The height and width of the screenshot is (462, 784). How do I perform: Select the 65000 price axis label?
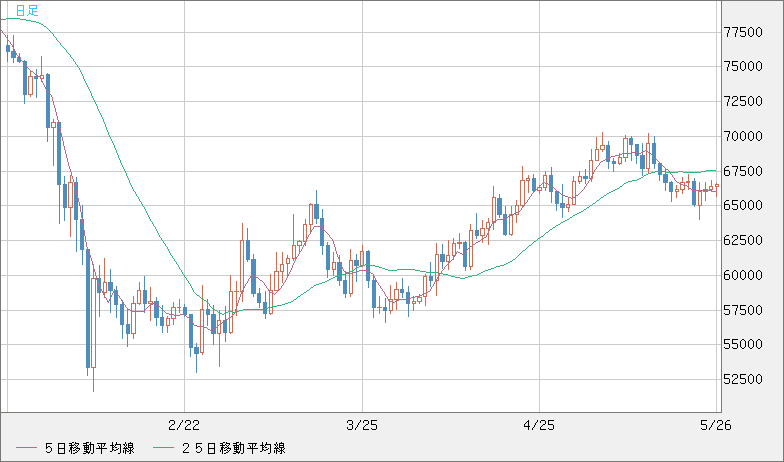744,206
